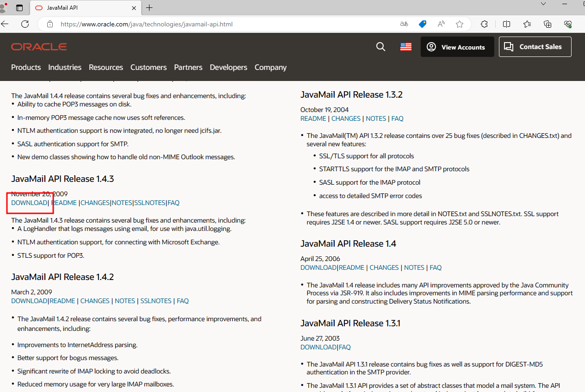Close the JavaMail API browser tab
The width and height of the screenshot is (585, 392).
click(x=134, y=8)
